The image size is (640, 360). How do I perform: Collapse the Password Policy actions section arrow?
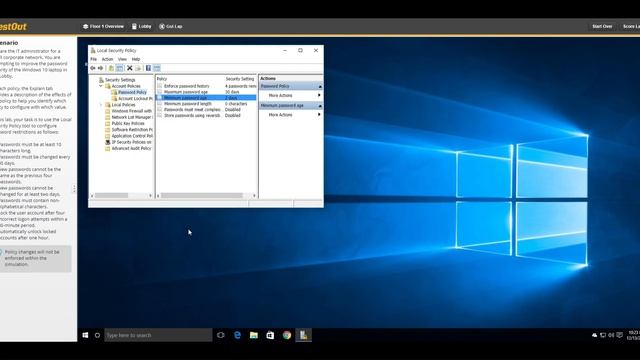click(x=320, y=87)
